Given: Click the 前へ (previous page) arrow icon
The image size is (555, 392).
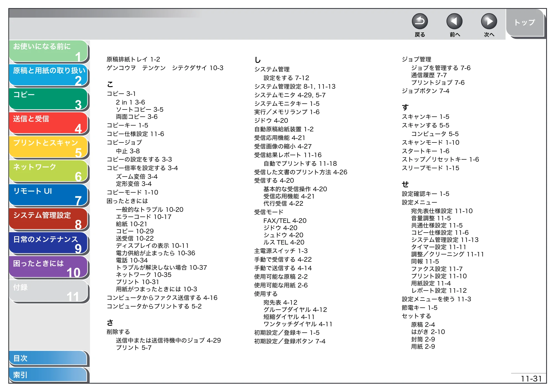Looking at the screenshot, I should pyautogui.click(x=454, y=21).
